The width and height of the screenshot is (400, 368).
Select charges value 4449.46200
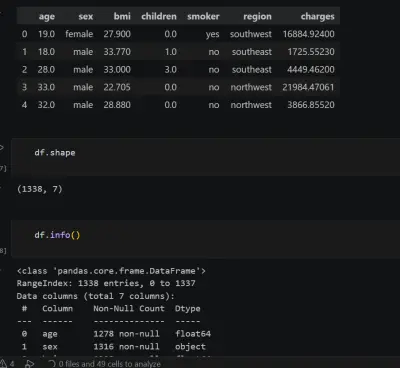(311, 69)
